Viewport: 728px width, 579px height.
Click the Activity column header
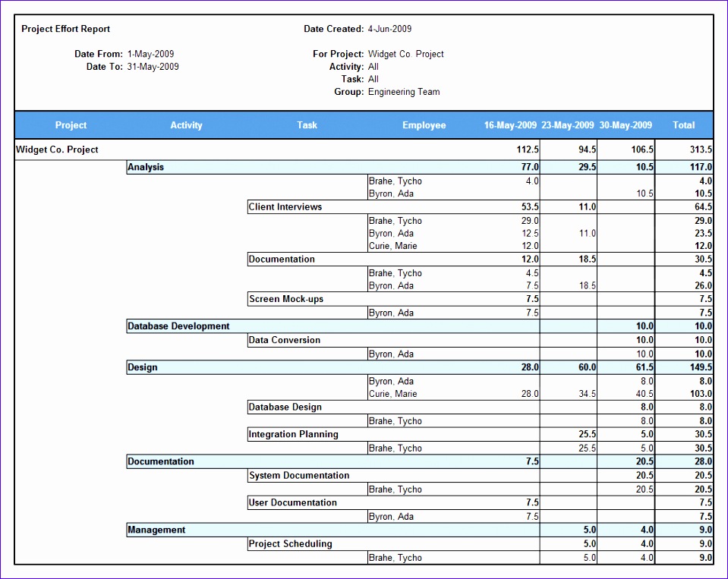tap(186, 125)
